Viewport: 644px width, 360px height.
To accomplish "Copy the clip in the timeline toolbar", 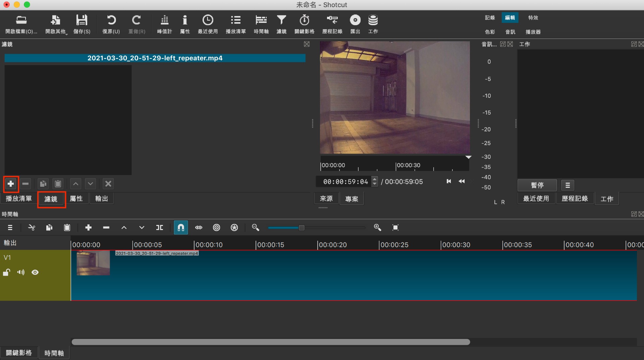I will pyautogui.click(x=49, y=228).
